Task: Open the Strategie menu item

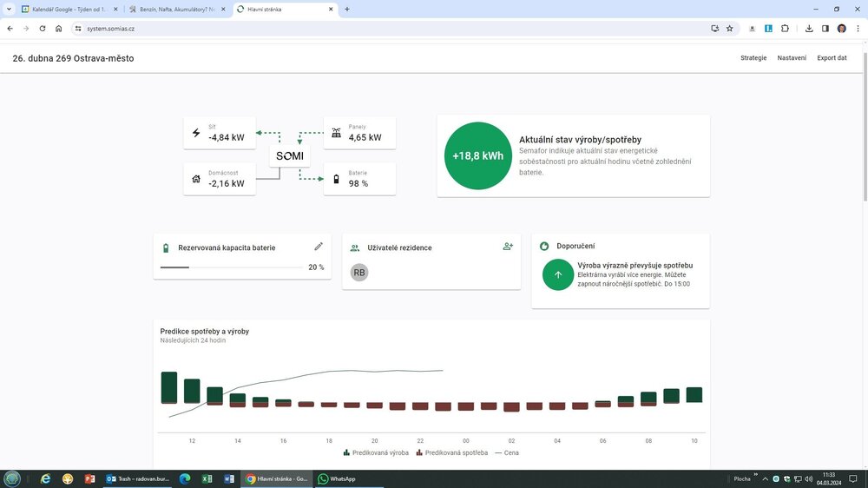Action: tap(753, 57)
